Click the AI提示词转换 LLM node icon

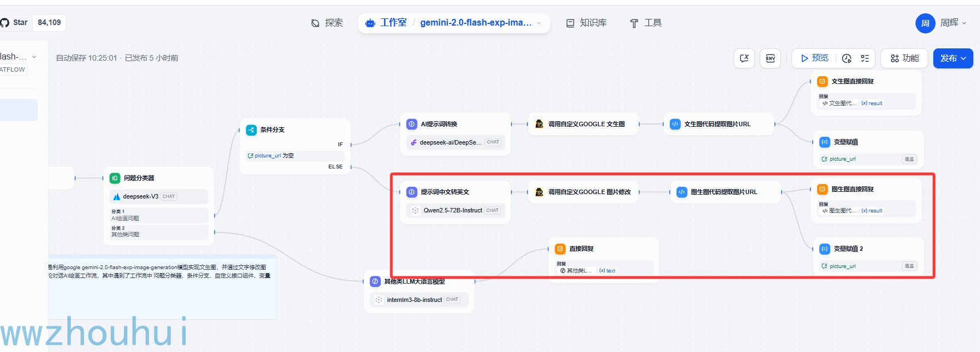[412, 124]
